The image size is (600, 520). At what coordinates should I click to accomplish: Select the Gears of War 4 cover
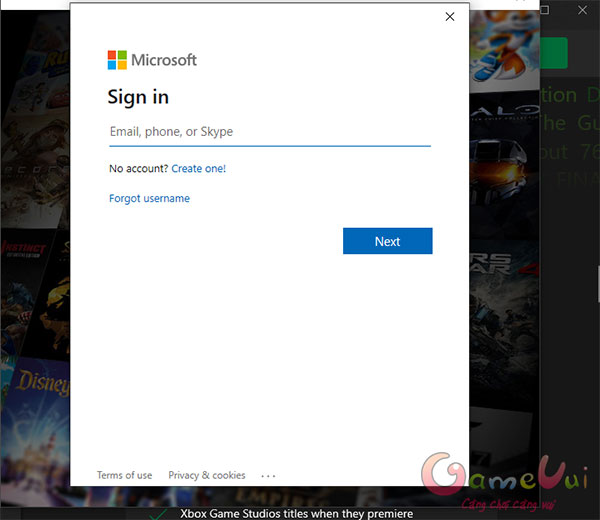click(x=504, y=325)
